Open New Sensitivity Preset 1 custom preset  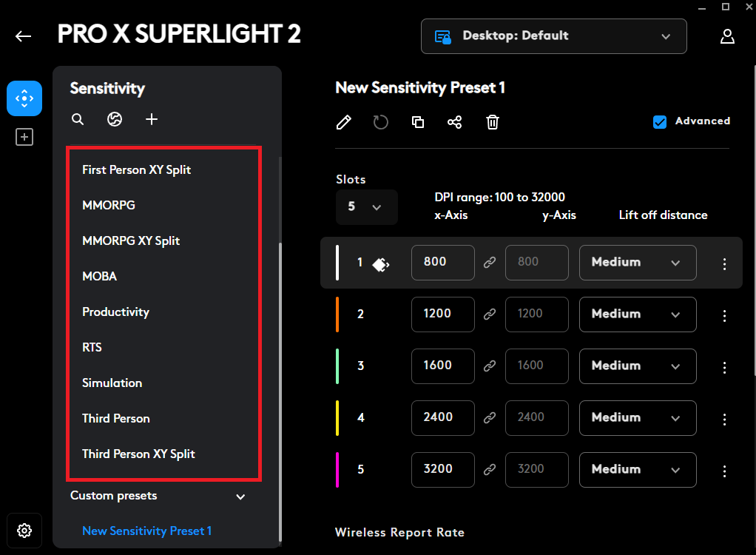pyautogui.click(x=146, y=531)
